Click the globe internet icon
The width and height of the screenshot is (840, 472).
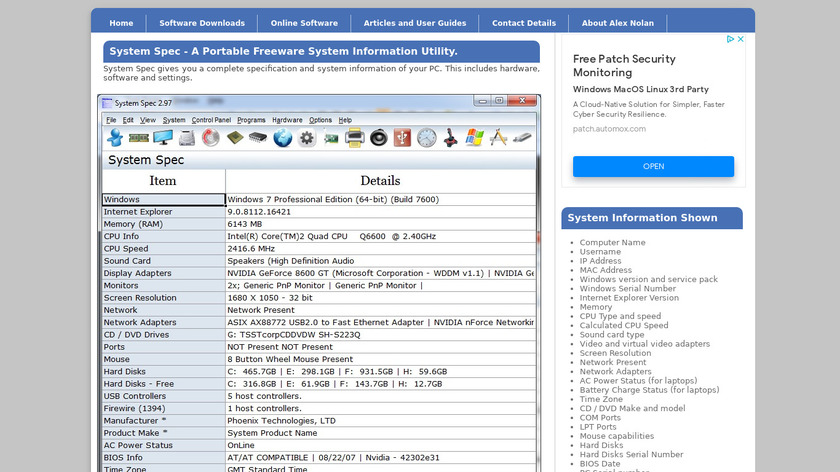(x=283, y=138)
